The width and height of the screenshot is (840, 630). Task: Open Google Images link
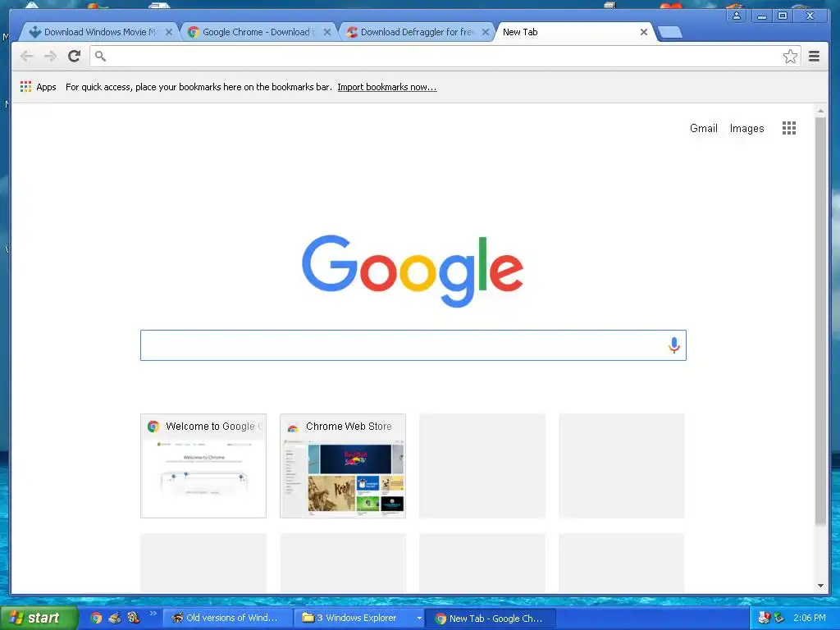tap(746, 128)
